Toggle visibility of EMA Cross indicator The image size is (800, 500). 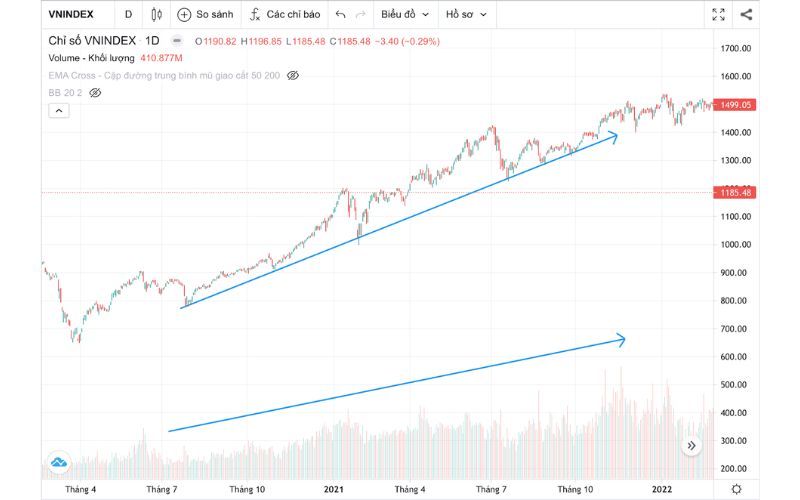[293, 75]
